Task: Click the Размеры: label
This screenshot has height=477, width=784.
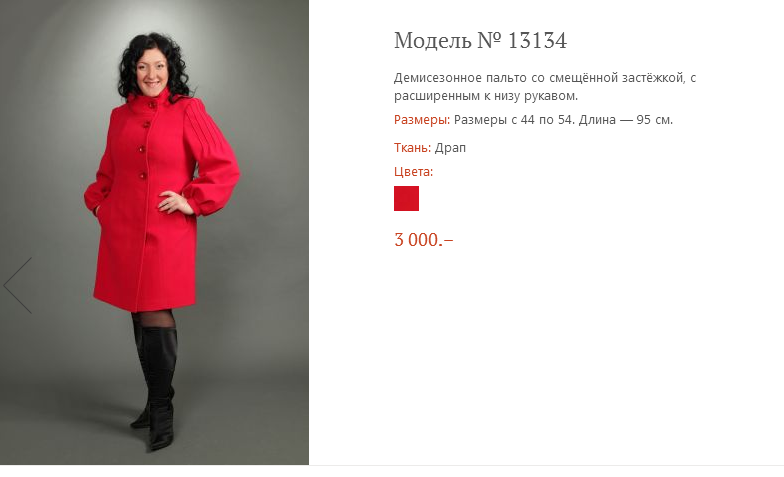Action: click(422, 120)
